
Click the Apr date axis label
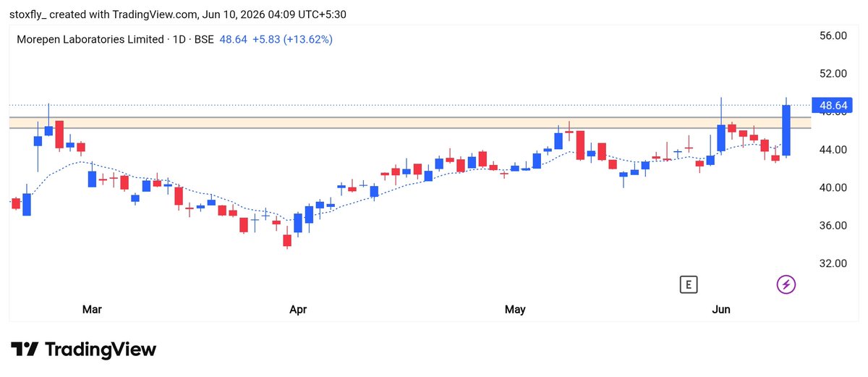pyautogui.click(x=298, y=310)
